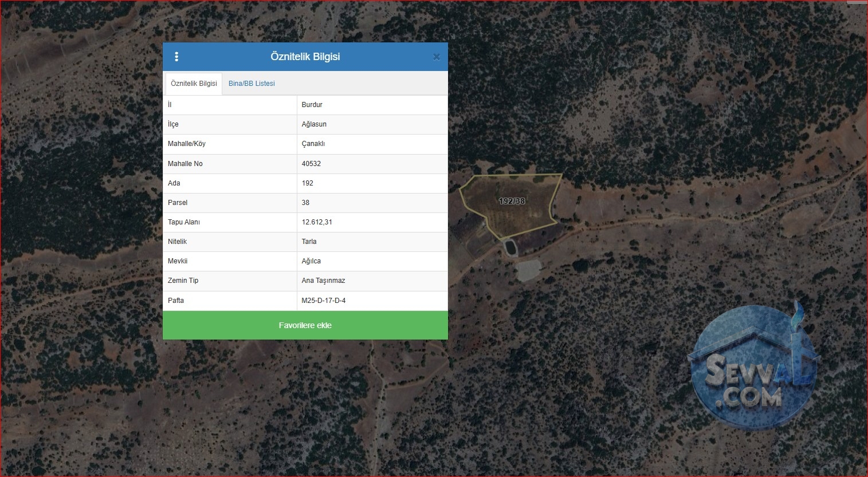Open the three-dot options menu in dialog header
The height and width of the screenshot is (477, 868).
[x=176, y=57]
